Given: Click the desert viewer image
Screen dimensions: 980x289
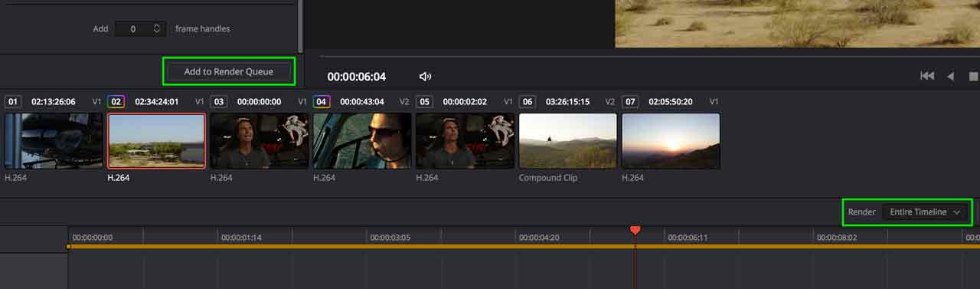Looking at the screenshot, I should pos(797,23).
